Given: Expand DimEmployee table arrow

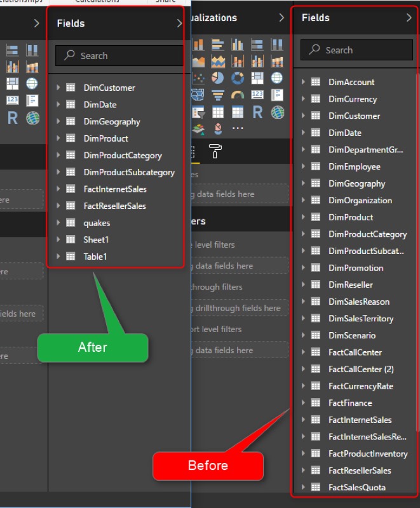Looking at the screenshot, I should [303, 166].
